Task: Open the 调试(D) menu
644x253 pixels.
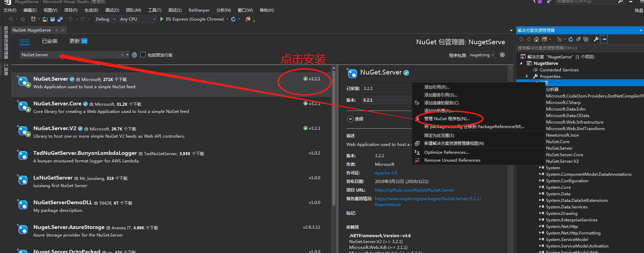Action: pyautogui.click(x=112, y=10)
